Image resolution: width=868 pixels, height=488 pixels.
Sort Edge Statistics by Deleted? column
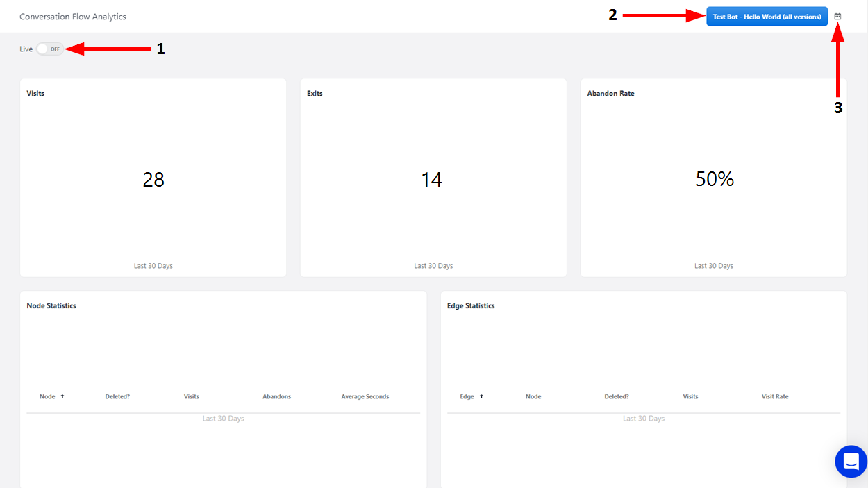click(x=616, y=397)
